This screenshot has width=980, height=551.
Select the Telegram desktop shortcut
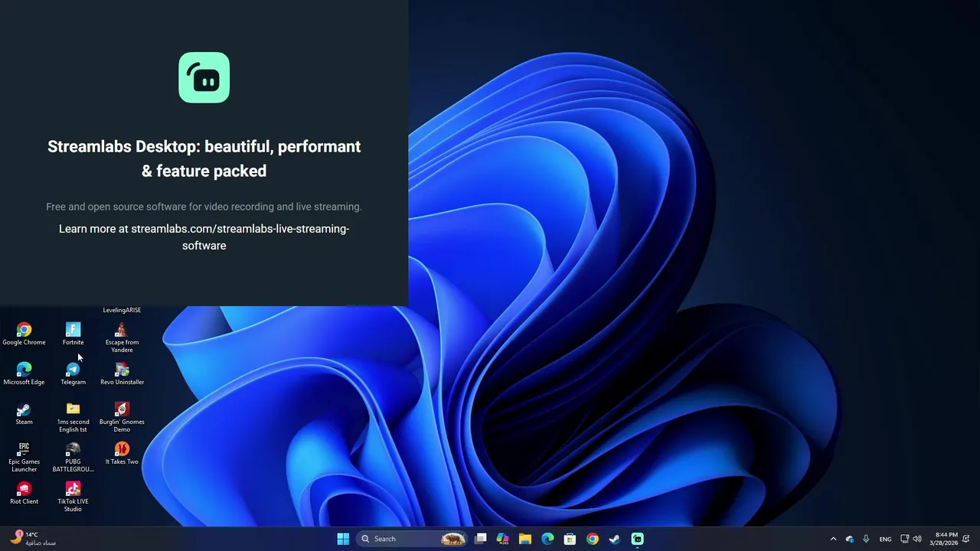[x=73, y=374]
